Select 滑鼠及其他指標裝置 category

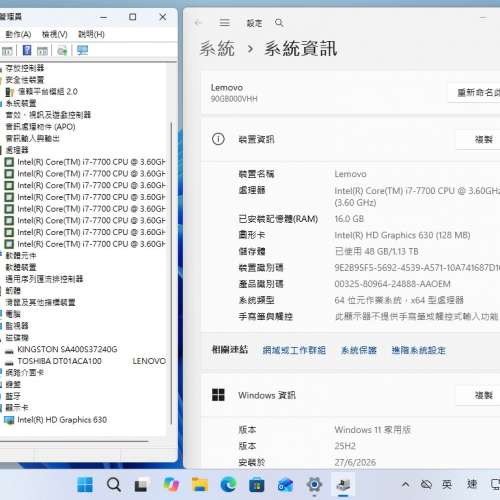tap(40, 302)
